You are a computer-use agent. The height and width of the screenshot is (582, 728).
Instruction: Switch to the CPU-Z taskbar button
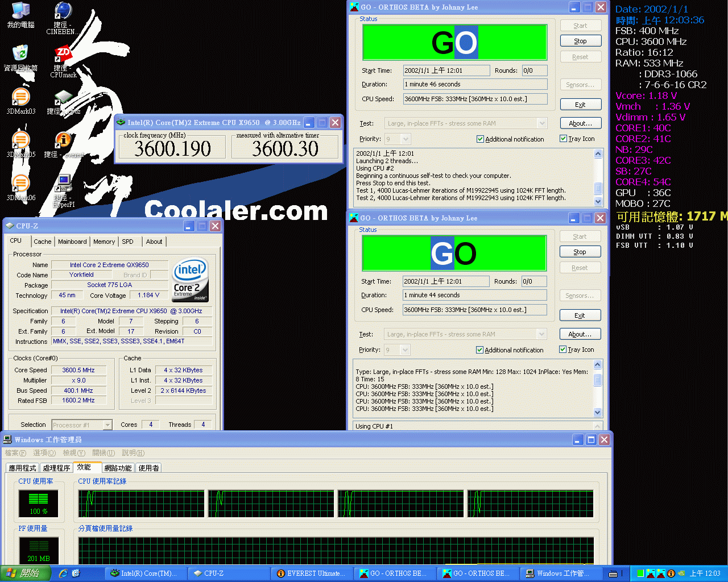[x=229, y=573]
